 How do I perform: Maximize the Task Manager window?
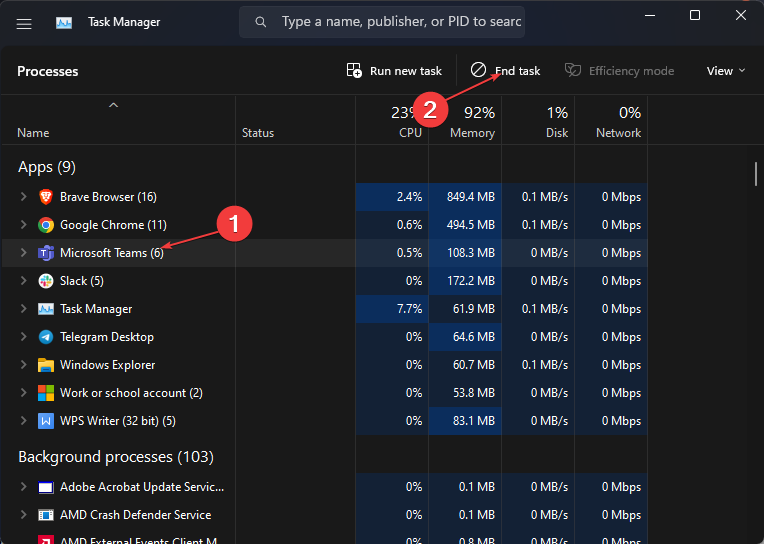point(695,16)
